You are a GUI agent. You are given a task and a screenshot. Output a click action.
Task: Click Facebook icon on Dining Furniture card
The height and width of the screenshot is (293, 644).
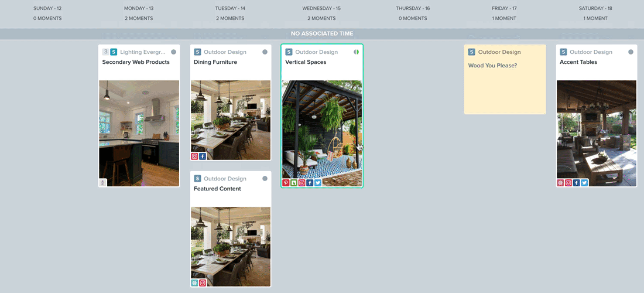(203, 156)
